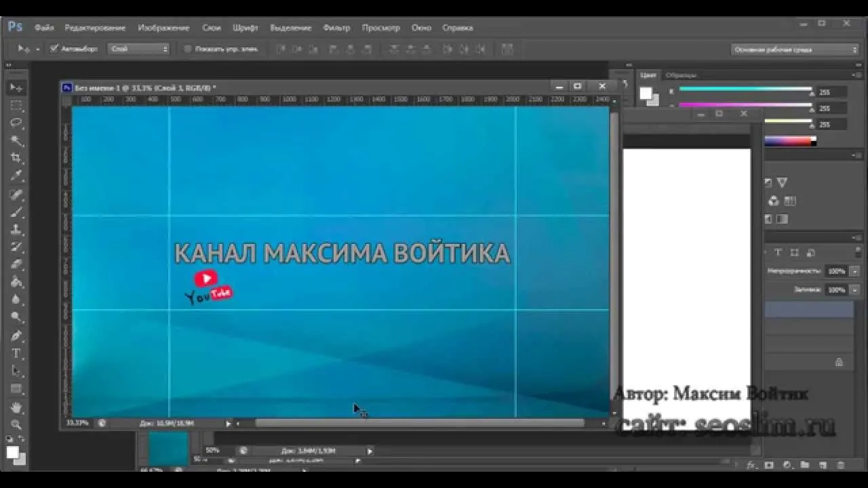This screenshot has width=868, height=488.
Task: Switch to the Цвет color tab
Action: (648, 75)
